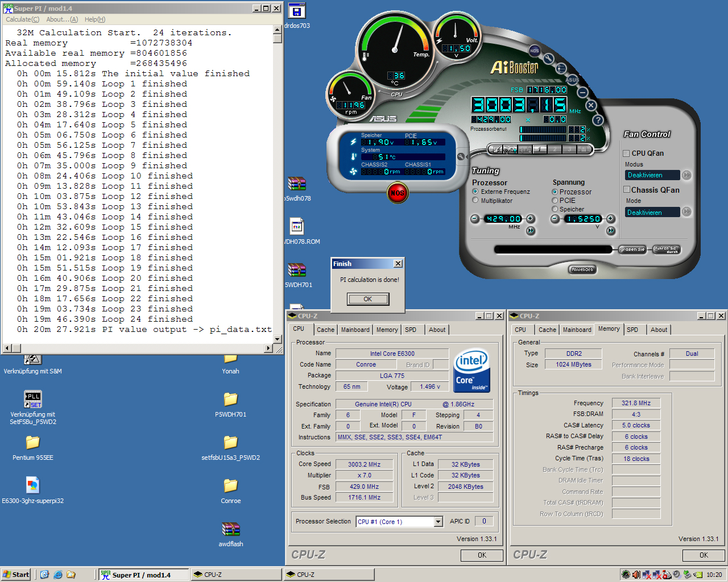Enable the Chassis QFan checkbox

[x=627, y=190]
